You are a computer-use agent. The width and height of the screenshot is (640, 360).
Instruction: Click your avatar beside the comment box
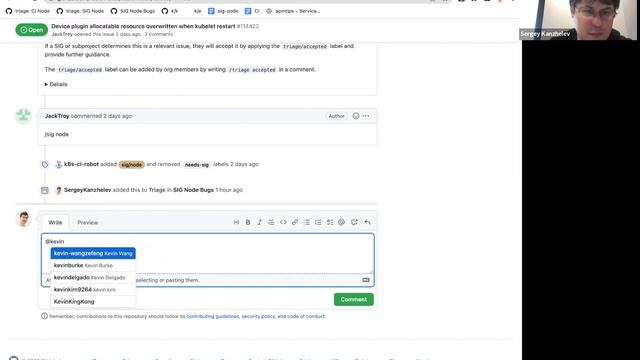[x=24, y=219]
